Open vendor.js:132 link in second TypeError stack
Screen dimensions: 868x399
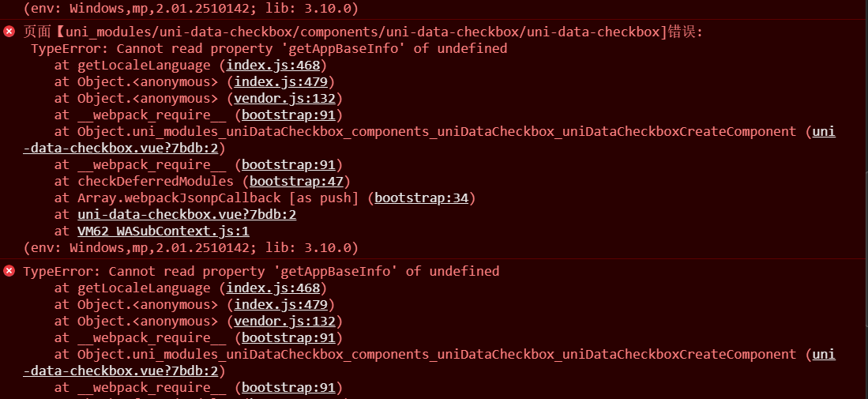click(x=285, y=321)
